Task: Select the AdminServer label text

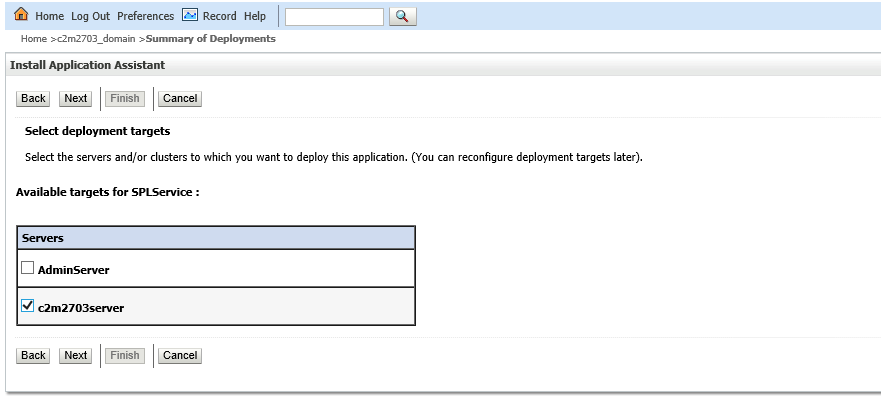Action: (74, 270)
